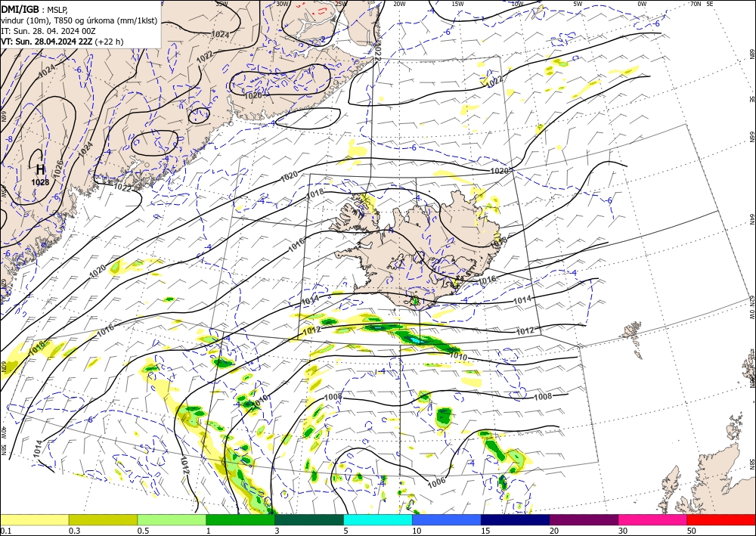Click the legend value '15'
The width and height of the screenshot is (756, 536).
485,531
